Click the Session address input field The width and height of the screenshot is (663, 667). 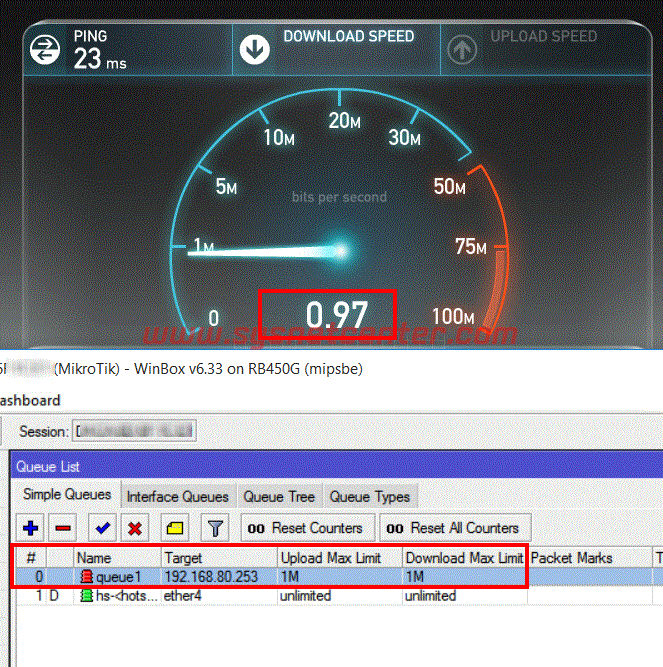(x=135, y=432)
